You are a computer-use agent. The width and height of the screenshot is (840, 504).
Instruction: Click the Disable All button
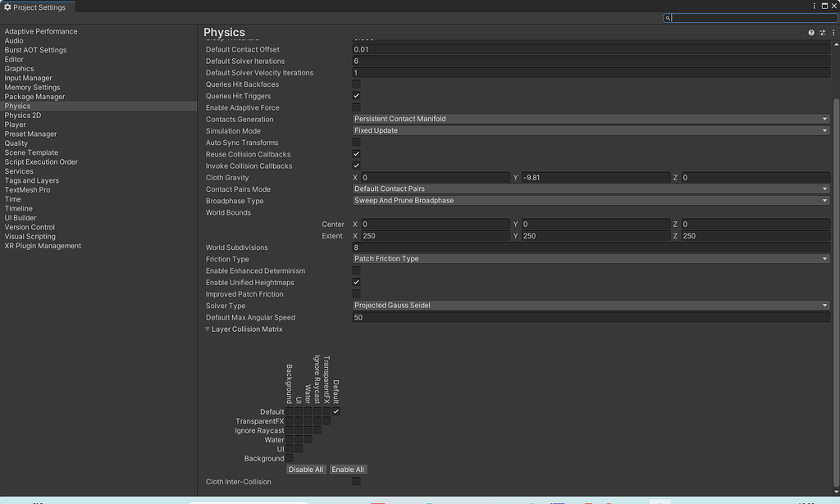coord(306,469)
